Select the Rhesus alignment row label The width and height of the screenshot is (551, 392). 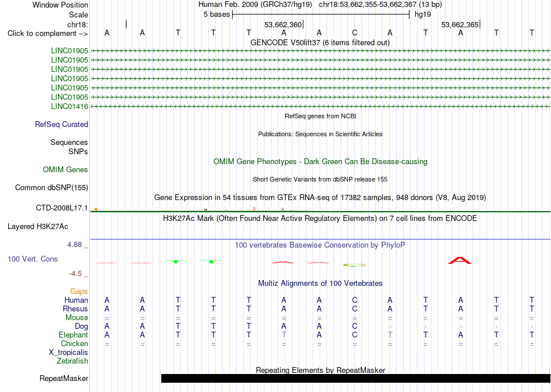[x=75, y=308]
